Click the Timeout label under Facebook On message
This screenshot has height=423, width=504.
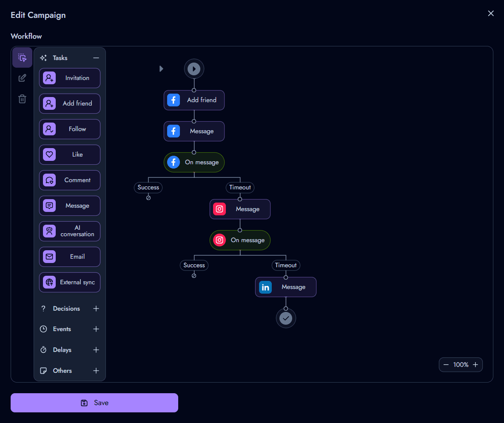coord(240,187)
